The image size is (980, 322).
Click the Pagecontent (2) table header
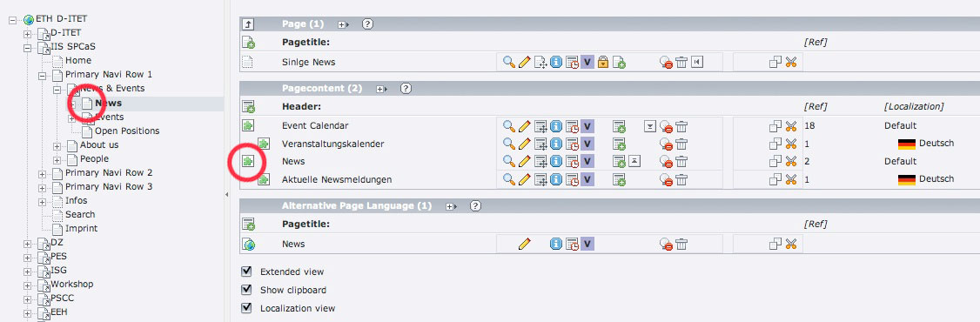point(322,89)
